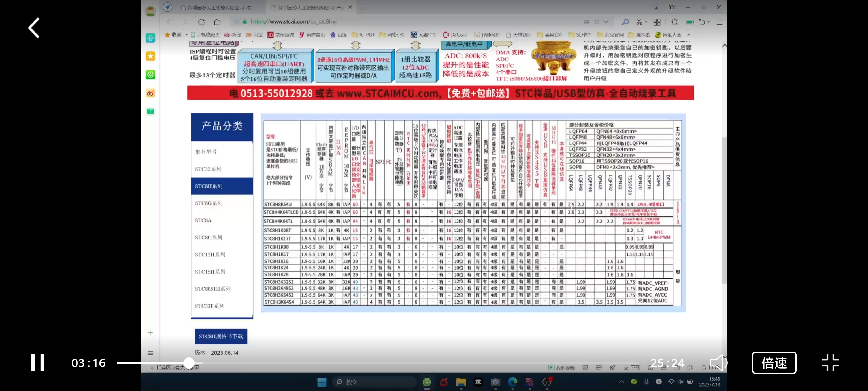Expand the address bar dropdown chevron

tap(607, 22)
